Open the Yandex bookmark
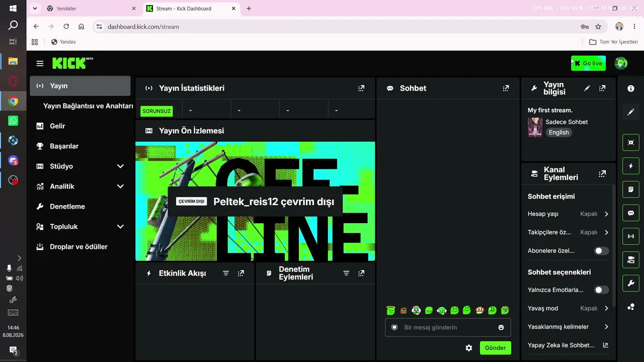 tap(63, 42)
